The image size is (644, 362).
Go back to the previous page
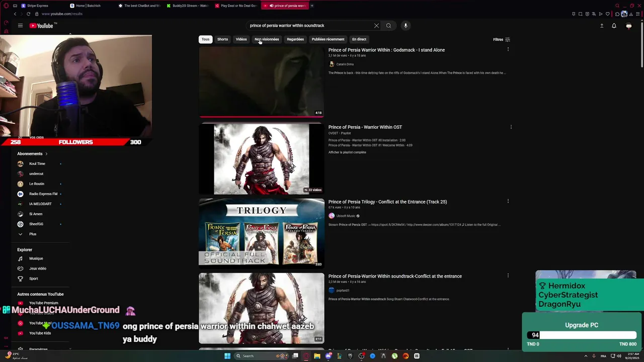click(15, 14)
